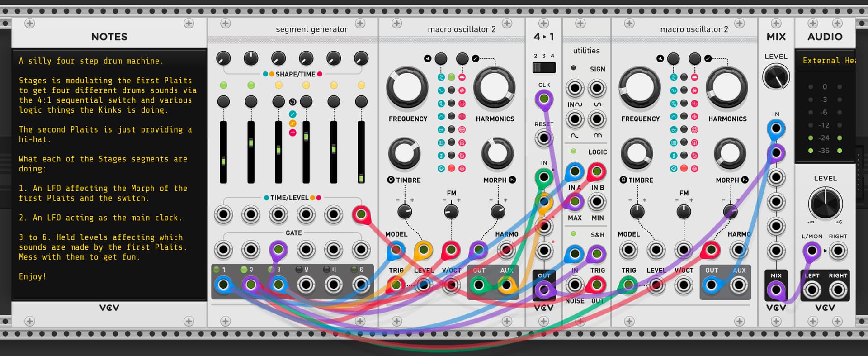
Task: Click the NOTES module title
Action: coord(109,37)
